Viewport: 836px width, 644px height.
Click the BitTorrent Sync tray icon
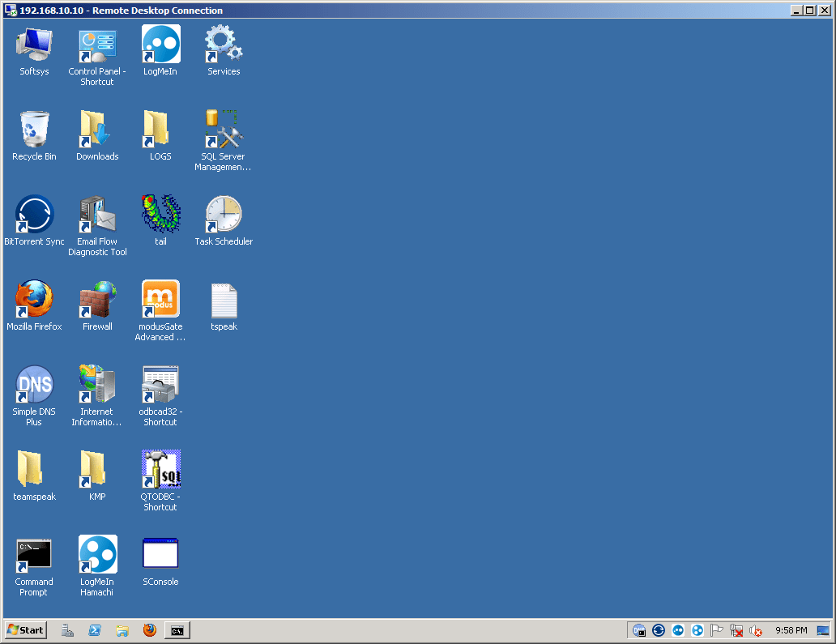tap(659, 631)
